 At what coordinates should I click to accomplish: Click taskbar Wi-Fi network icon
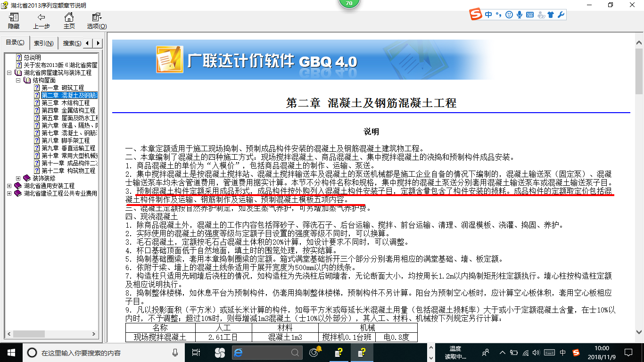coord(526,353)
